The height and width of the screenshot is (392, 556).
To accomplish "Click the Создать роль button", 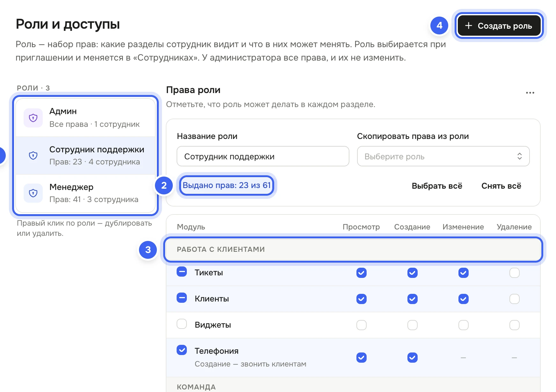I will pyautogui.click(x=499, y=26).
